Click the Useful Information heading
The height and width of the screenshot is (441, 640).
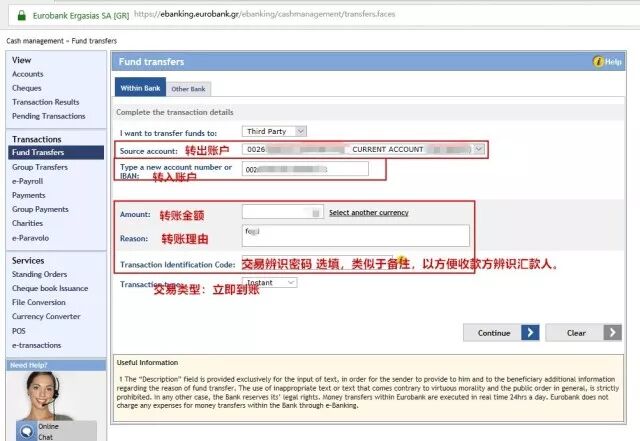[x=147, y=362]
